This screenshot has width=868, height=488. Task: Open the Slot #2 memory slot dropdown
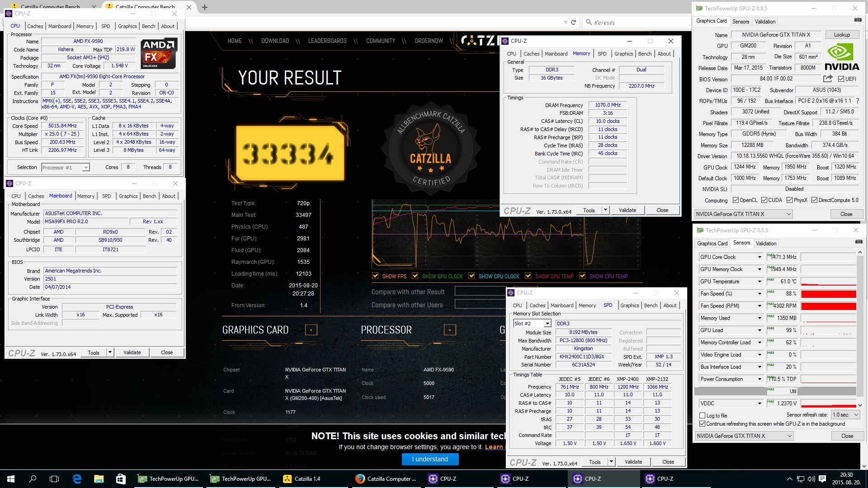pyautogui.click(x=547, y=324)
